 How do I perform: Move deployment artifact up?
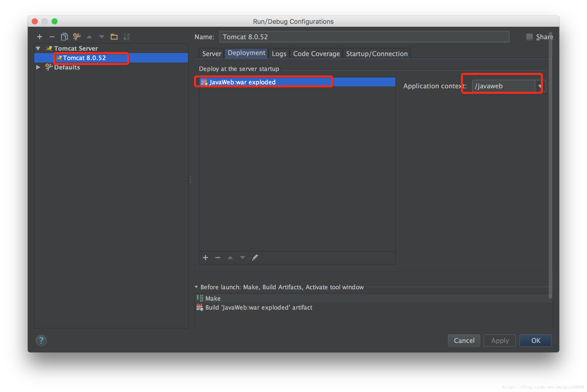(230, 258)
